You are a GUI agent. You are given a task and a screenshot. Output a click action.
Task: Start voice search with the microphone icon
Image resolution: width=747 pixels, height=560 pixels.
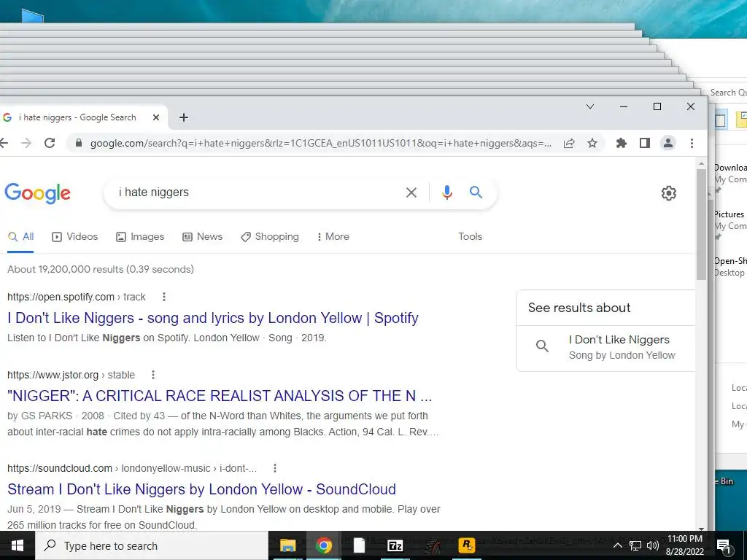[x=447, y=192]
